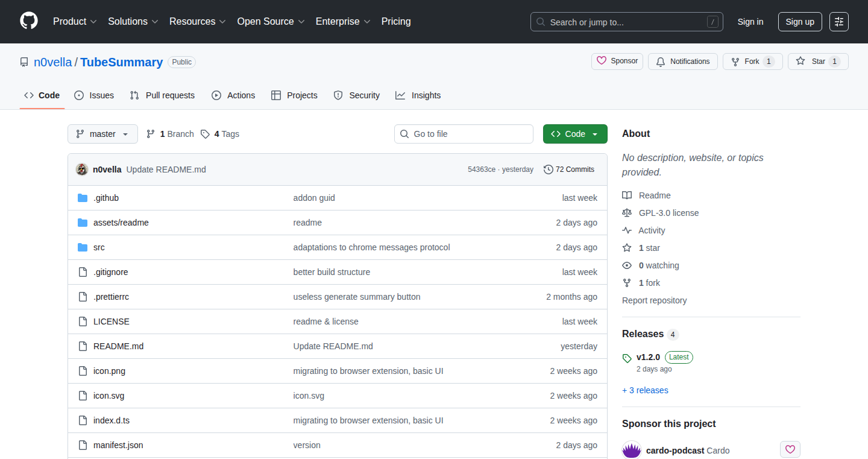Click the heart sponsor button for cardo-podcast
Screen dimensions: 868x459
(x=790, y=450)
